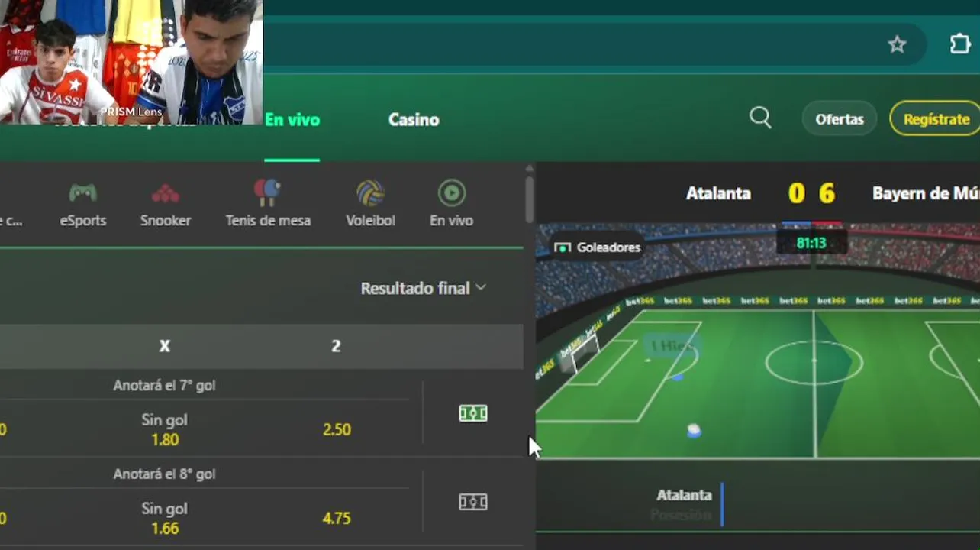Click the sports list vertical scrollbar
This screenshot has height=550, width=980.
point(529,199)
